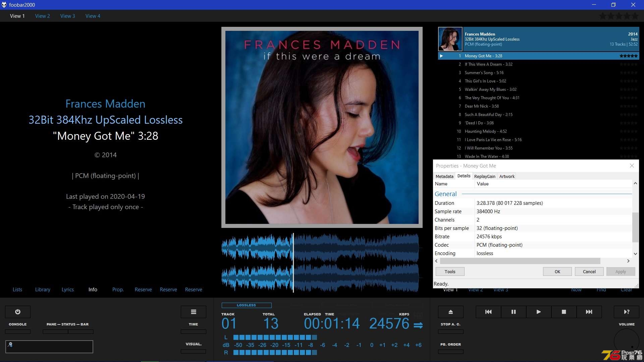The width and height of the screenshot is (644, 362).
Task: Switch left panel to Lists tab
Action: pos(17,290)
